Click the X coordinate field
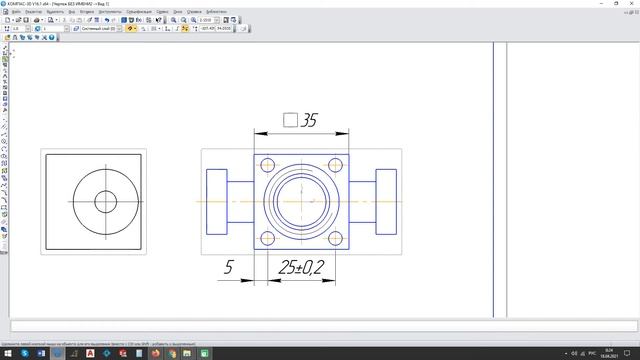The image size is (640, 360). point(207,29)
